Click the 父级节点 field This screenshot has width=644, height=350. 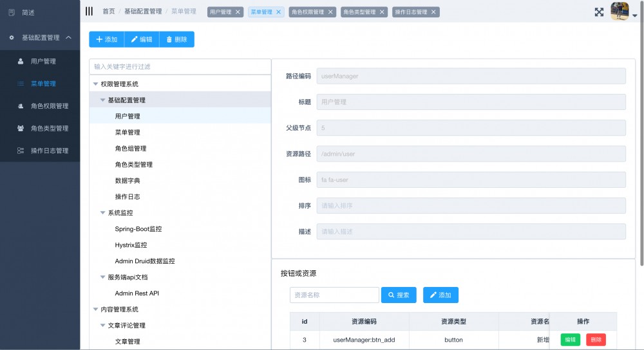tap(471, 128)
